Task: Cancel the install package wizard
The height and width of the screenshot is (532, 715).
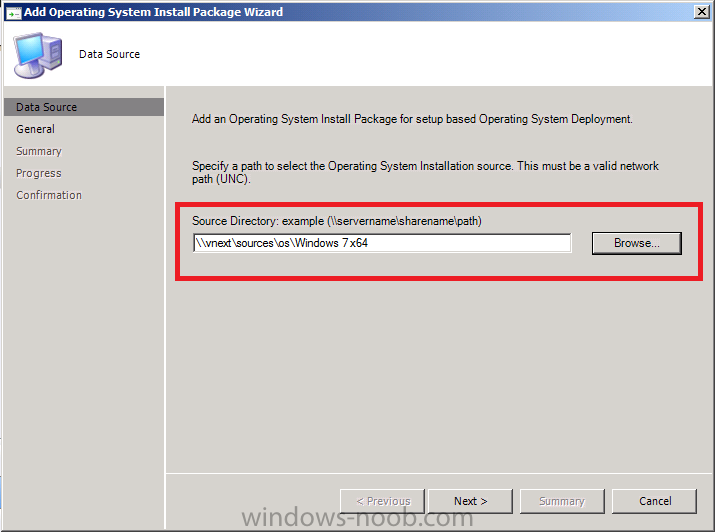Action: [654, 501]
